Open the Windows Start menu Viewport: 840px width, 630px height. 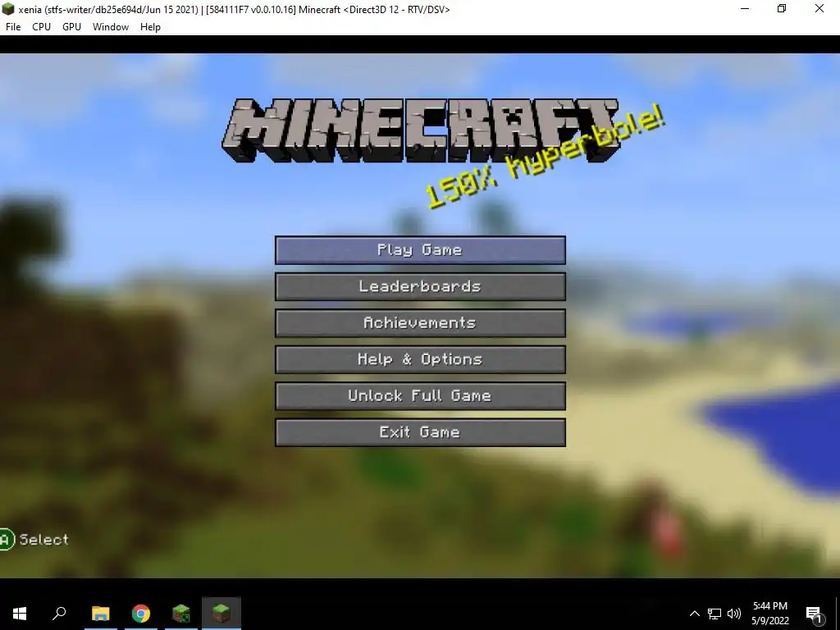click(x=20, y=614)
